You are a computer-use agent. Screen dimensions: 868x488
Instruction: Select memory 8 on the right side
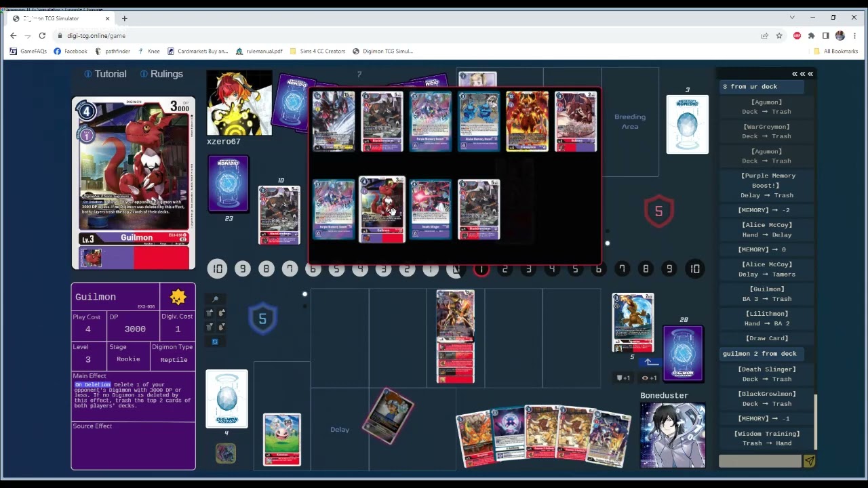(x=646, y=269)
